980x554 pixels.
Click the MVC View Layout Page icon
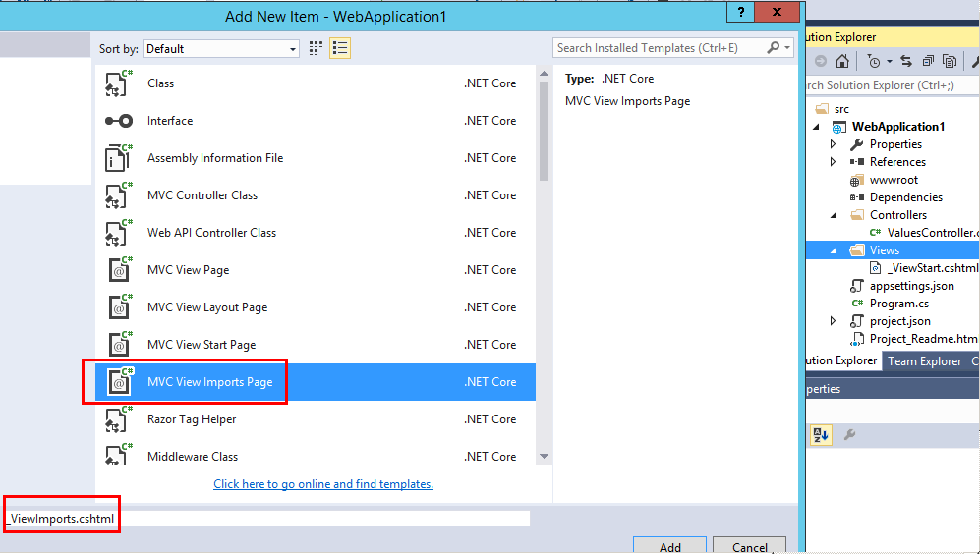[x=120, y=307]
